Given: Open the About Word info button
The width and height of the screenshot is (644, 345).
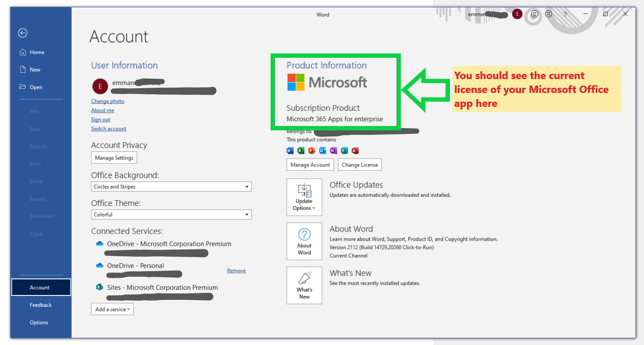Looking at the screenshot, I should tap(304, 241).
